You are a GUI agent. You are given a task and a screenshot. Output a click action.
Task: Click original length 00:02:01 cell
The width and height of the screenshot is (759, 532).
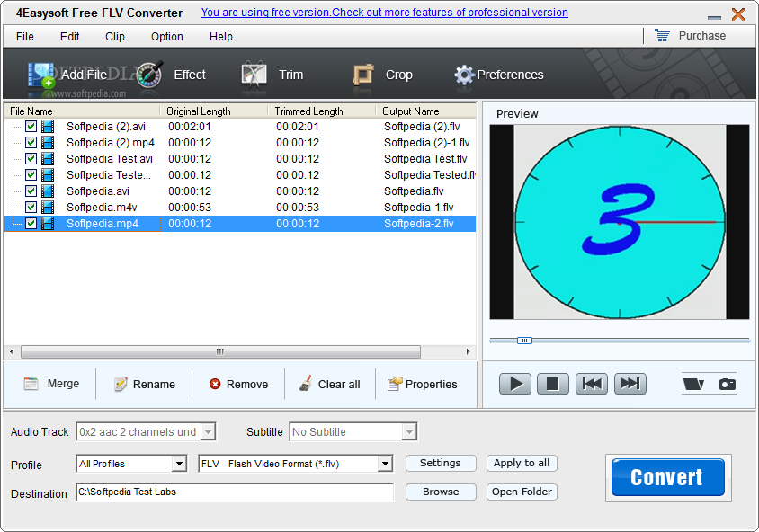[190, 127]
